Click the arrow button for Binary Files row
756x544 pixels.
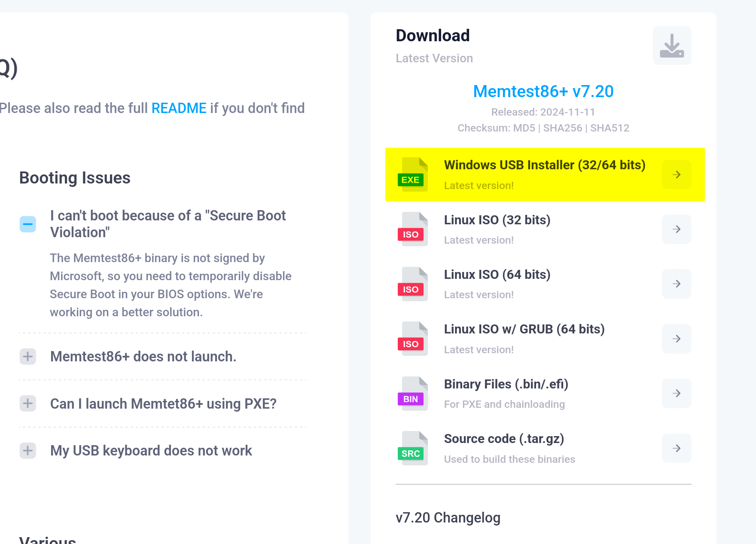[x=676, y=394]
